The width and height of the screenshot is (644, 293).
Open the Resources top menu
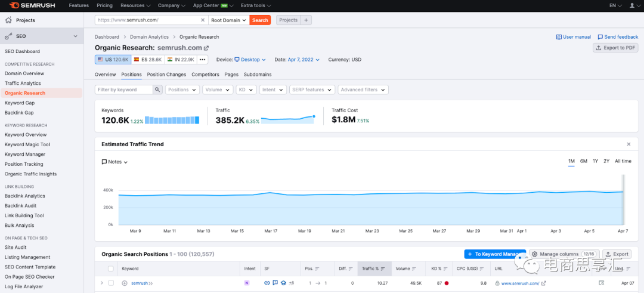tap(135, 6)
